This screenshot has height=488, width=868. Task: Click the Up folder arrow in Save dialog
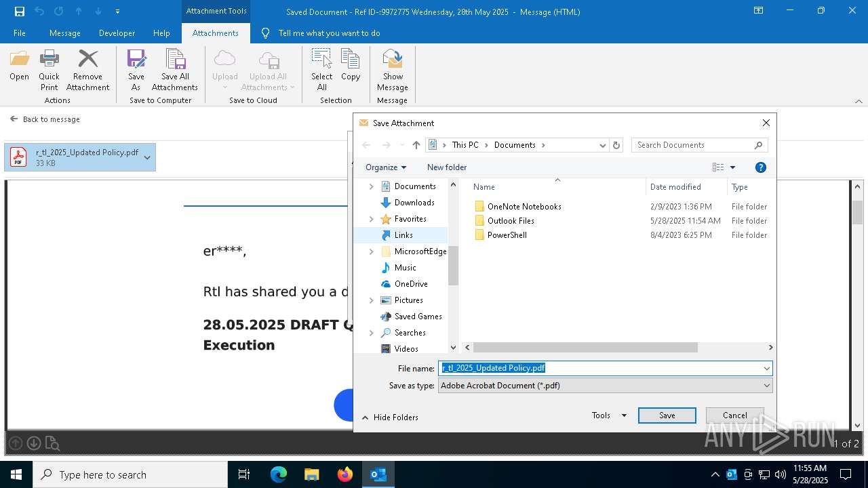(416, 145)
